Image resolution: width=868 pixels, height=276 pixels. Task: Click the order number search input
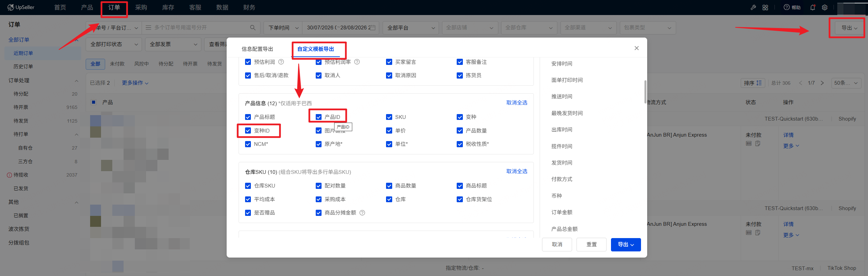coord(202,28)
